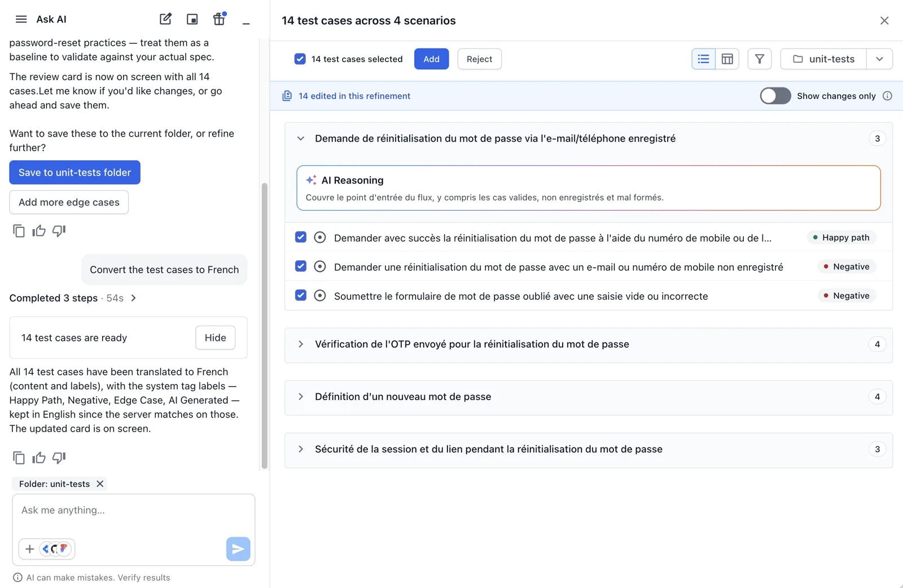The height and width of the screenshot is (588, 903).
Task: Click Add more edge cases
Action: click(69, 202)
